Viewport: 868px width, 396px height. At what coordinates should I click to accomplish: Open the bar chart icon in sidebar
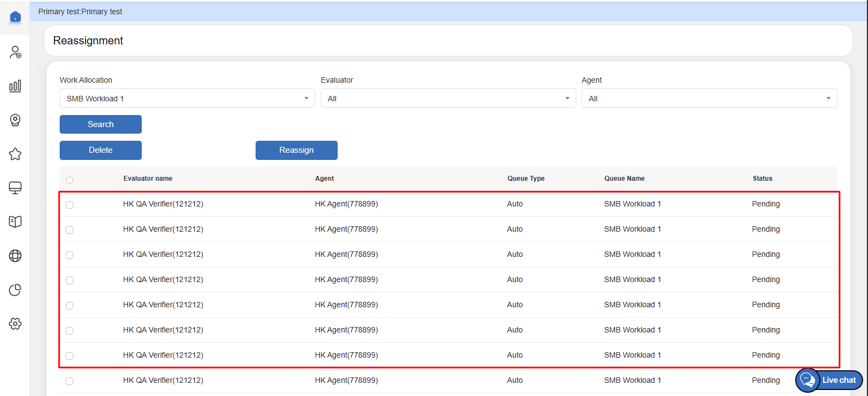(15, 86)
